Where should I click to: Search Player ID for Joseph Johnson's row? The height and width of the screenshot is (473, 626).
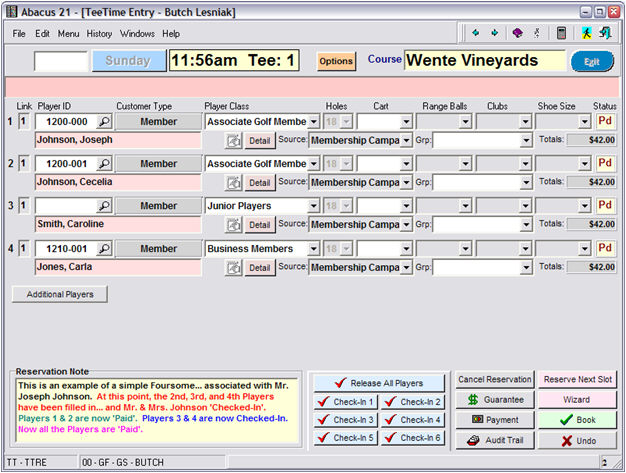[104, 122]
